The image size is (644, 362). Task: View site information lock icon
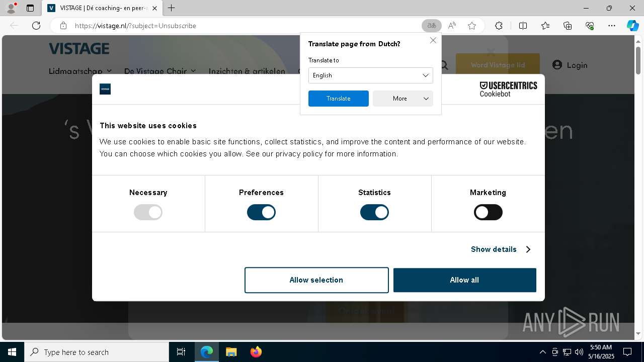[x=63, y=26]
